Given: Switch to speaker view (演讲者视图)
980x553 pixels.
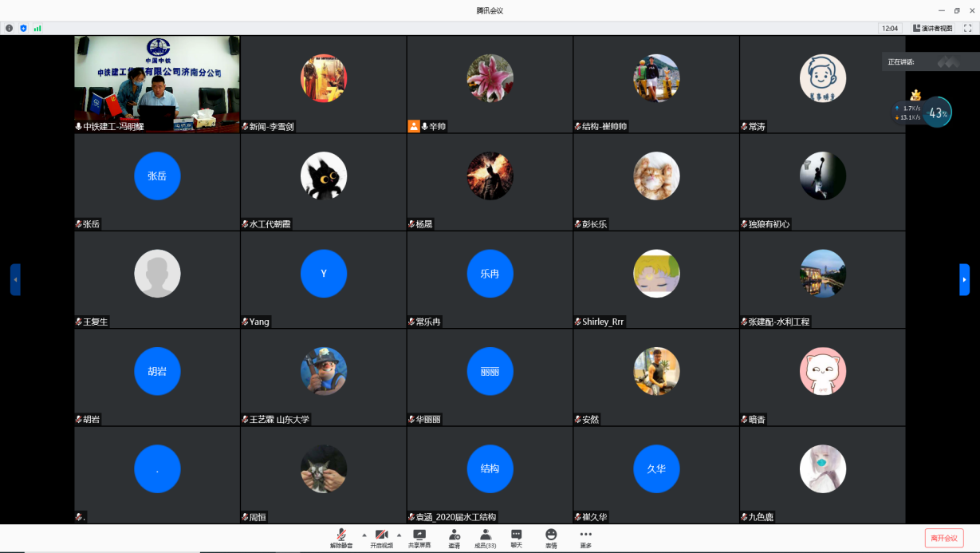Looking at the screenshot, I should pos(932,28).
